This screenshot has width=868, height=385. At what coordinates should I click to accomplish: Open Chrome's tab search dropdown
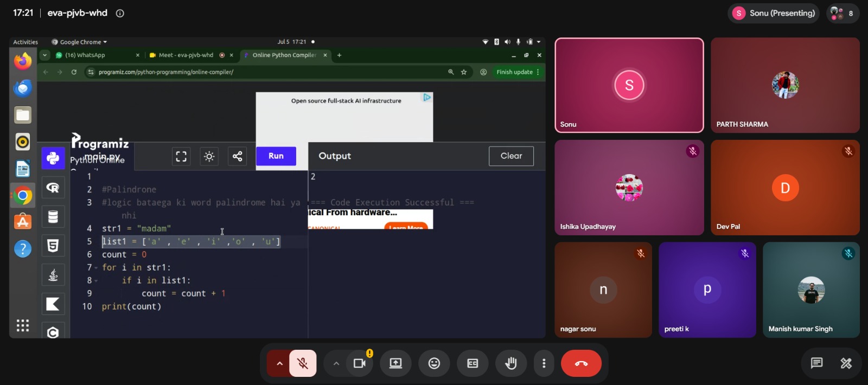45,55
